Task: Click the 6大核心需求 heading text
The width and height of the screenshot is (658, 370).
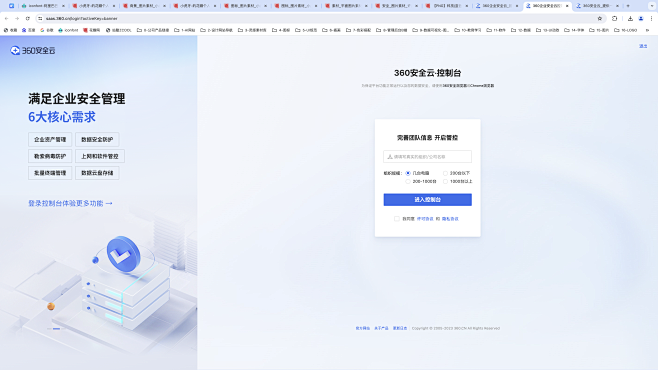Action: tap(62, 117)
